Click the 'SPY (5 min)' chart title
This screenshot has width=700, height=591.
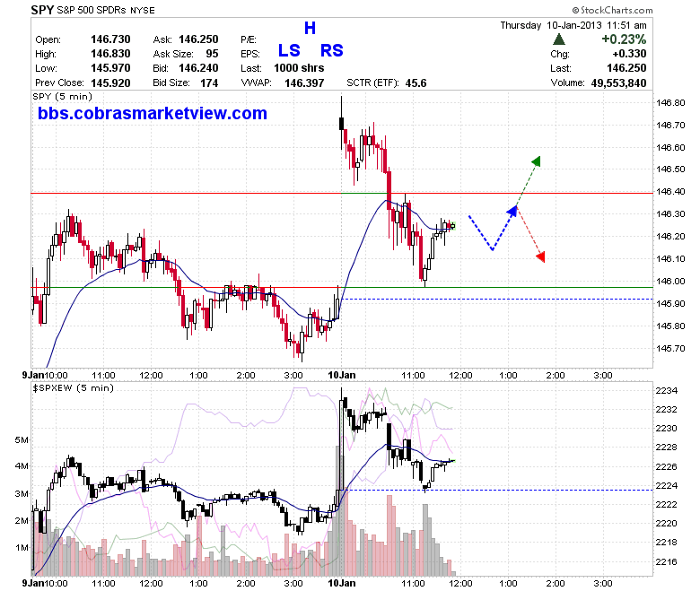point(63,96)
